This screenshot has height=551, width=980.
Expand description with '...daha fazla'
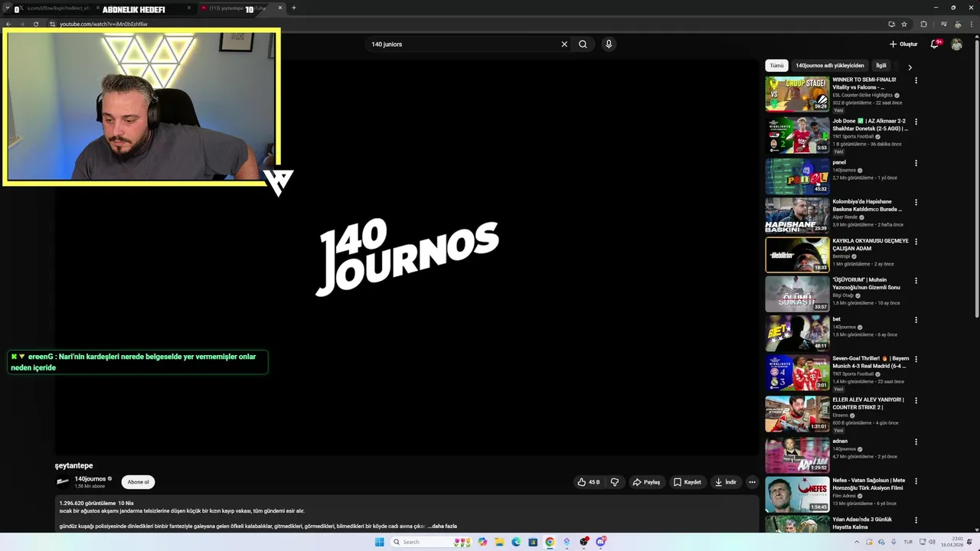pos(443,527)
